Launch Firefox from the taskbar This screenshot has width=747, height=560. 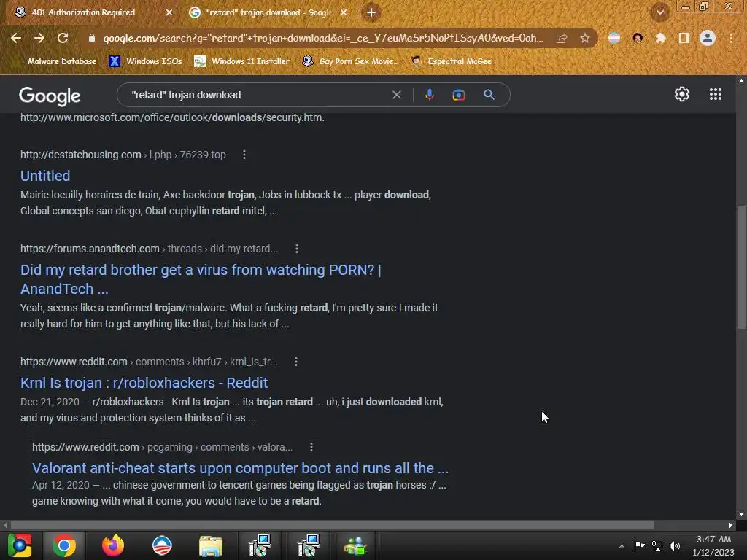point(113,545)
